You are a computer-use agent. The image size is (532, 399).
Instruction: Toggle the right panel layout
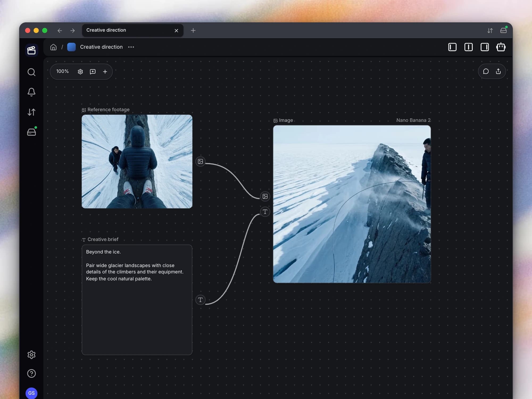[485, 47]
